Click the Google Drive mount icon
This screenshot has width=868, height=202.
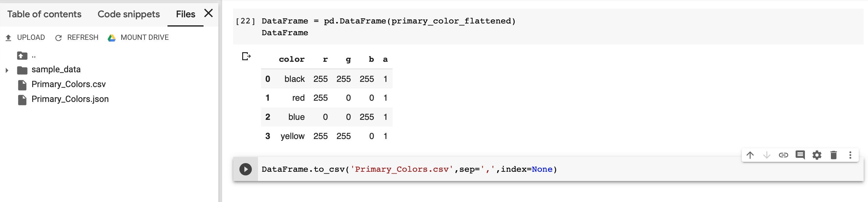click(x=112, y=38)
